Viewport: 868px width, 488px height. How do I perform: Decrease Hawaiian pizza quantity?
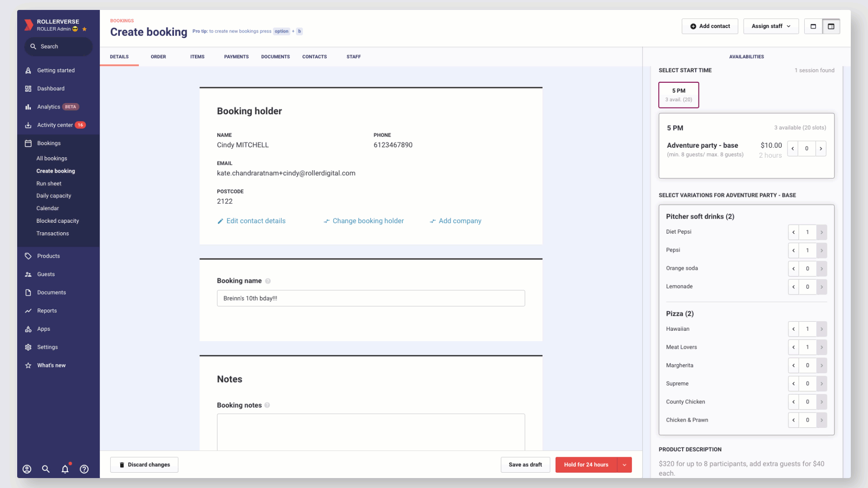(x=793, y=329)
